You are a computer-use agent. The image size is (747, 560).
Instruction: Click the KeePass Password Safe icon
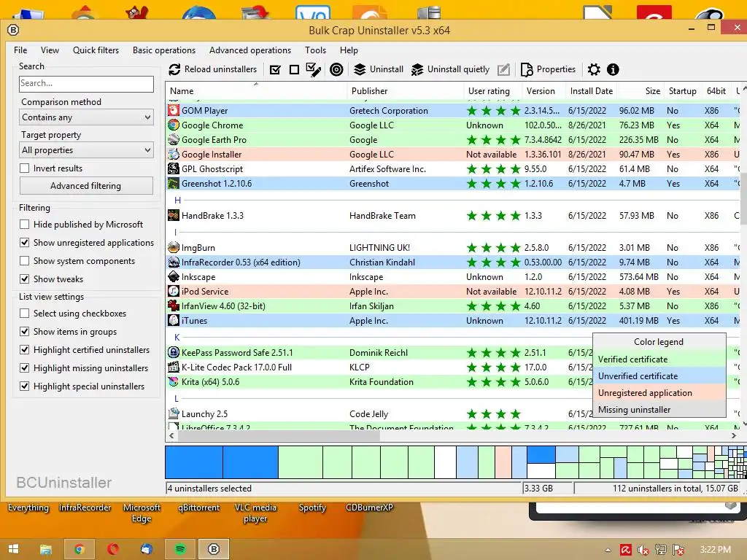pos(174,352)
